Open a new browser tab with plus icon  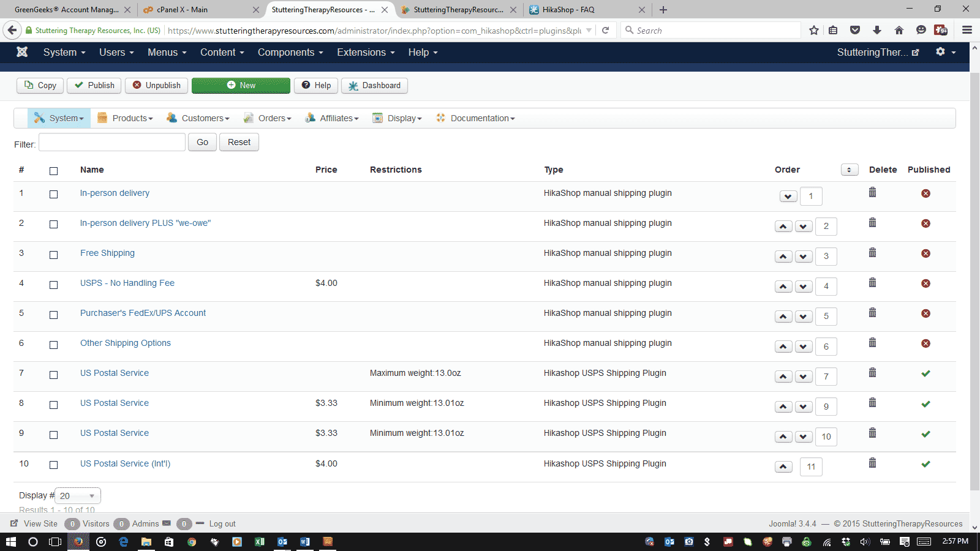pyautogui.click(x=663, y=10)
